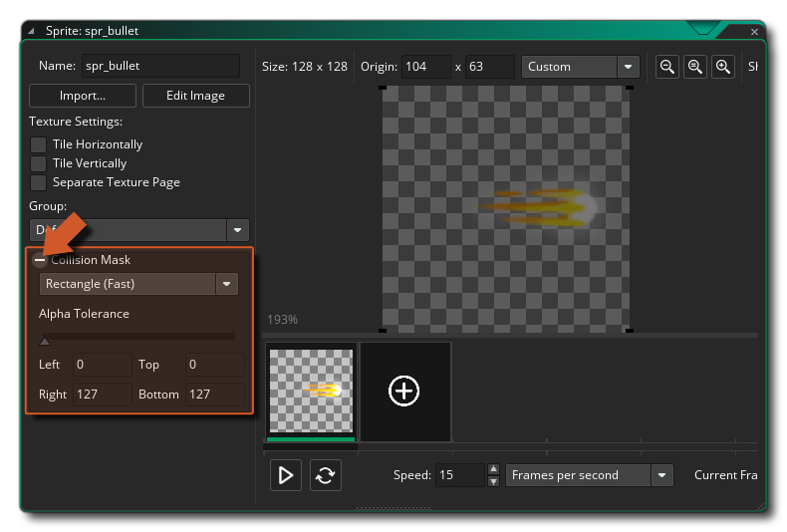Collapse the Collision Mask section
Viewport: 787px width, 532px height.
click(40, 260)
